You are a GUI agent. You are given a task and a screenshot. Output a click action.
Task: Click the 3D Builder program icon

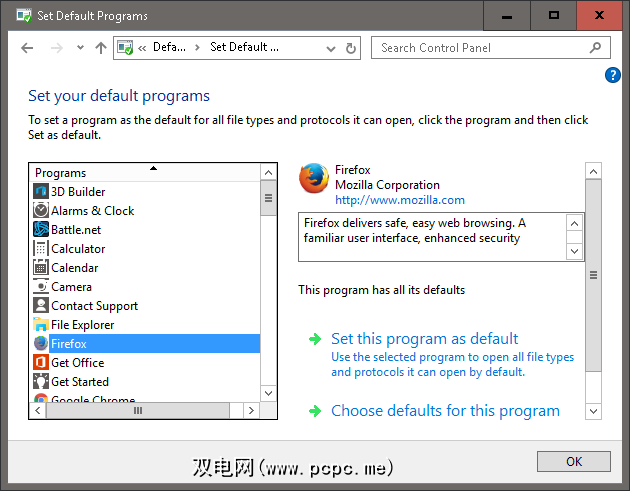pyautogui.click(x=41, y=191)
